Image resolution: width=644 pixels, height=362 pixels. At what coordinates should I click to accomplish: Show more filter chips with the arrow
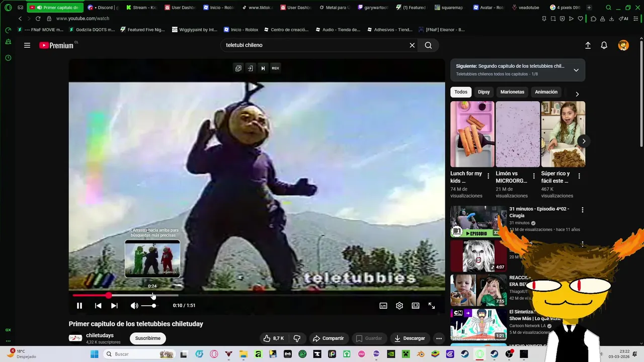point(577,94)
